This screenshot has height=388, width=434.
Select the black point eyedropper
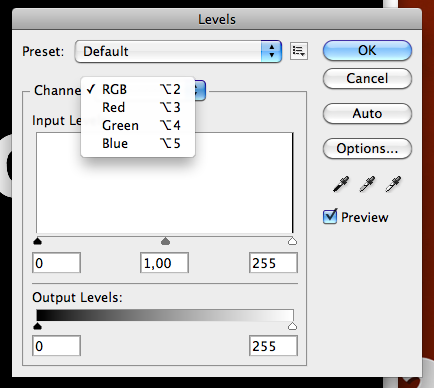pos(341,184)
